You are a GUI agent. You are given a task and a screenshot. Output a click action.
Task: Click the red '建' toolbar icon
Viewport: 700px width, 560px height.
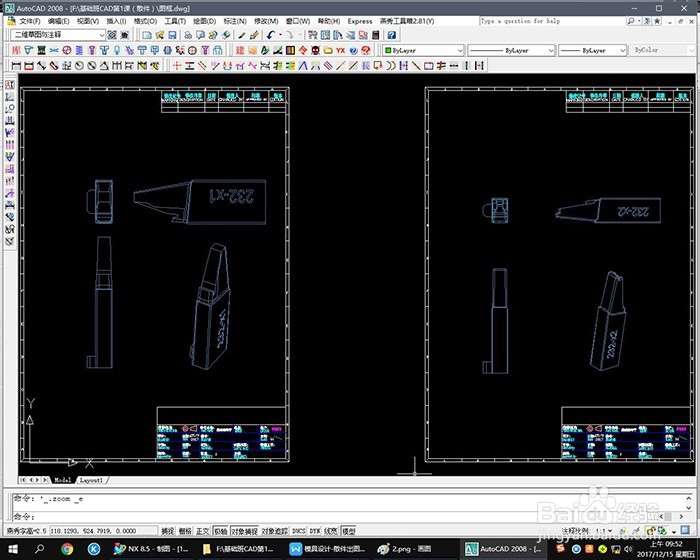240,50
